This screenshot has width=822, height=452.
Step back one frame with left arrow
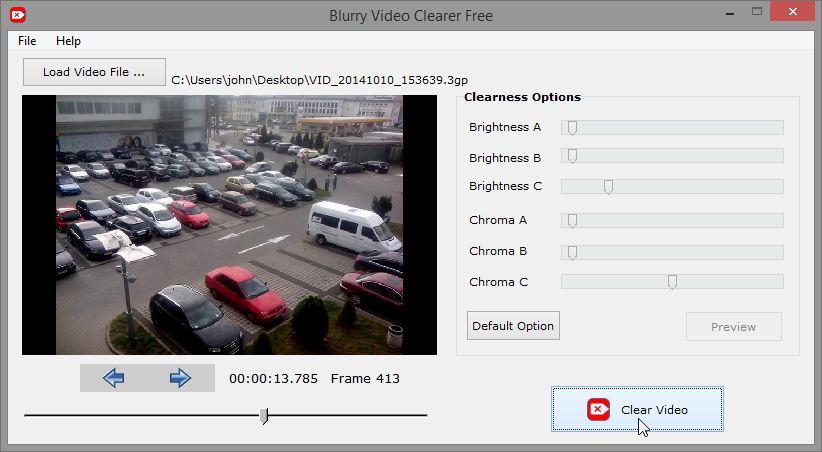click(113, 378)
